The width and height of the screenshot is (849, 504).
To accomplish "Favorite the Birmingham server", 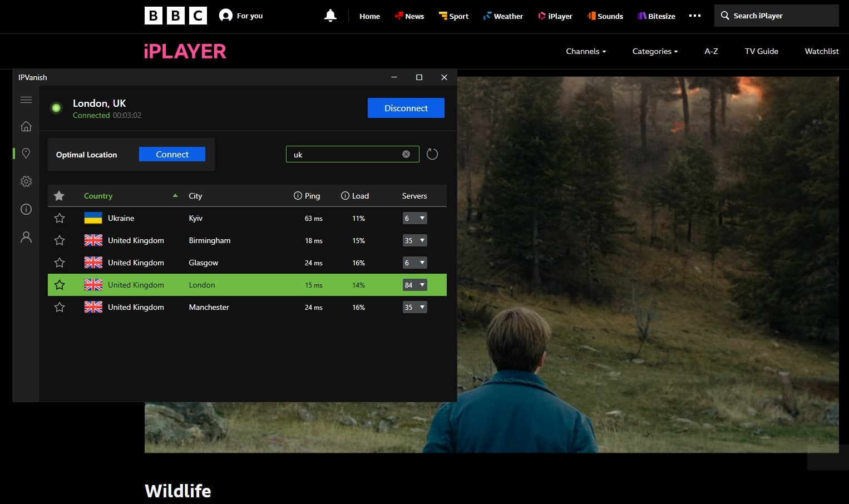I will 60,240.
